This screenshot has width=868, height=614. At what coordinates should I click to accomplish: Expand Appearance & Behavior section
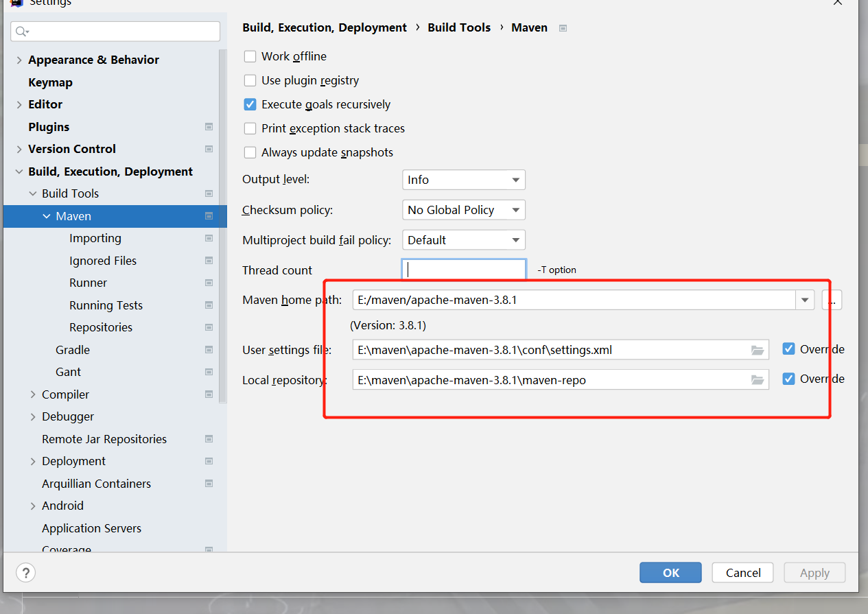click(x=19, y=60)
